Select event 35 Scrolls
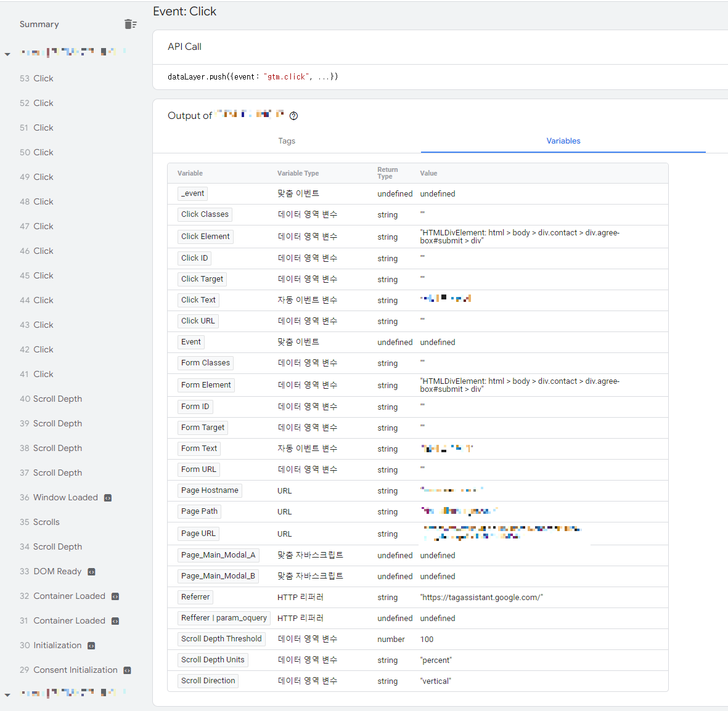 point(39,522)
